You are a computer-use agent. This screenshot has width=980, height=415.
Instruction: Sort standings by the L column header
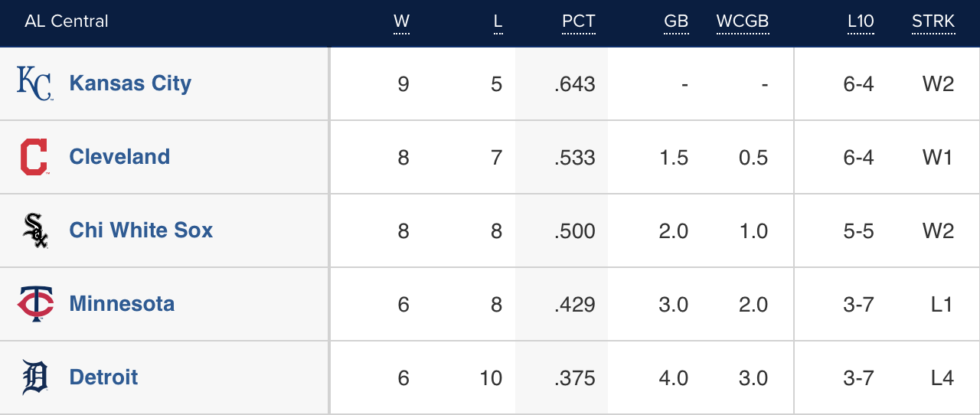tap(498, 21)
